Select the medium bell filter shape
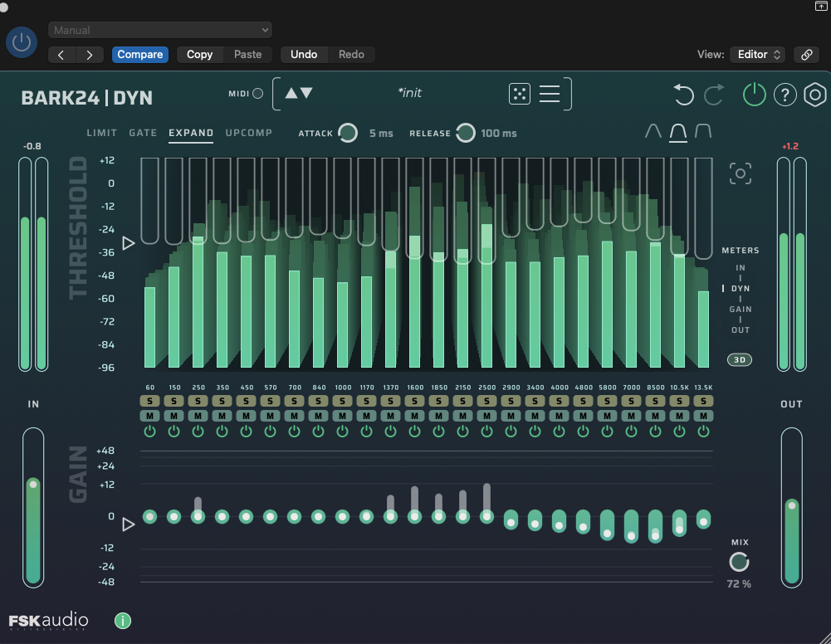Viewport: 831px width, 644px height. point(678,132)
